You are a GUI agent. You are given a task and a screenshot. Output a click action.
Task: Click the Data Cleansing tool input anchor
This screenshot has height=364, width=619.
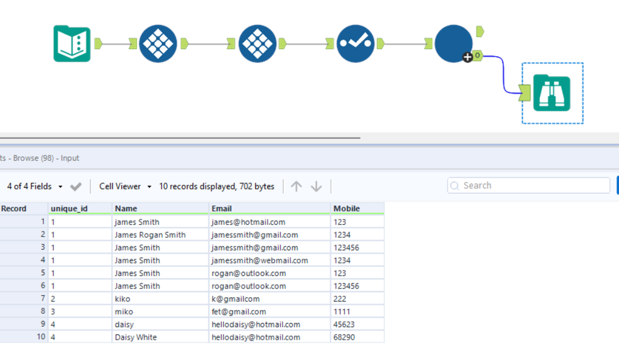(330, 44)
